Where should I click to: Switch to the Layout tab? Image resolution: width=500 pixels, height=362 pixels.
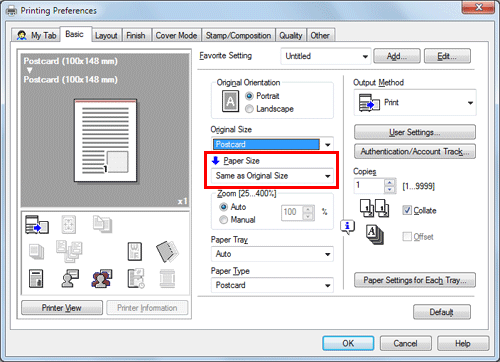click(x=106, y=35)
